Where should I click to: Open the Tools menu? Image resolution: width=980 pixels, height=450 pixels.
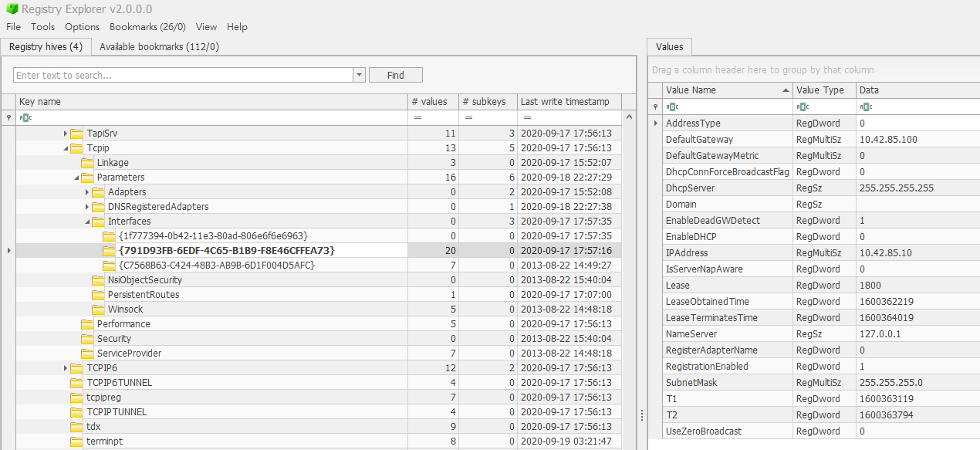pyautogui.click(x=42, y=26)
